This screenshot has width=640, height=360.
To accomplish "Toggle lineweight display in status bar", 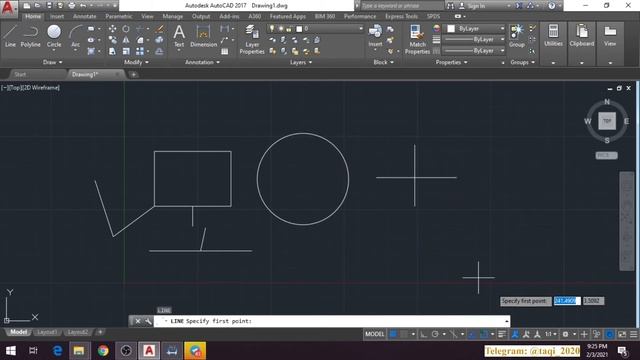I will coord(502,334).
